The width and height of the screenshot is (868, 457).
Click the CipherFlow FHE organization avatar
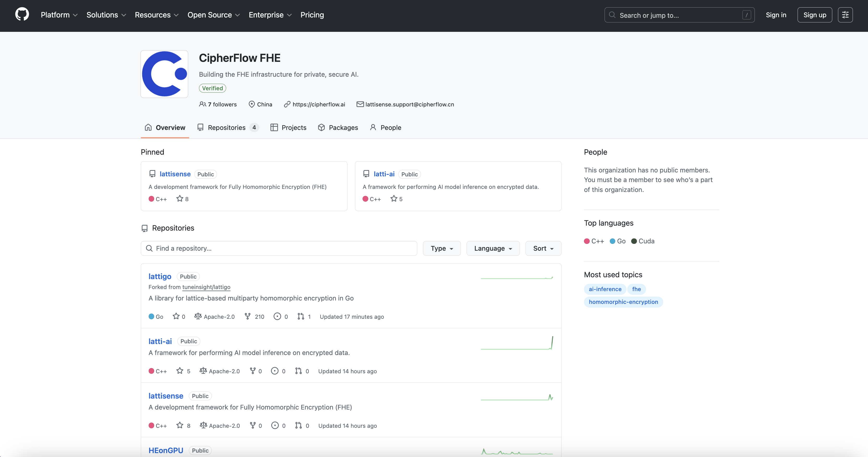164,74
